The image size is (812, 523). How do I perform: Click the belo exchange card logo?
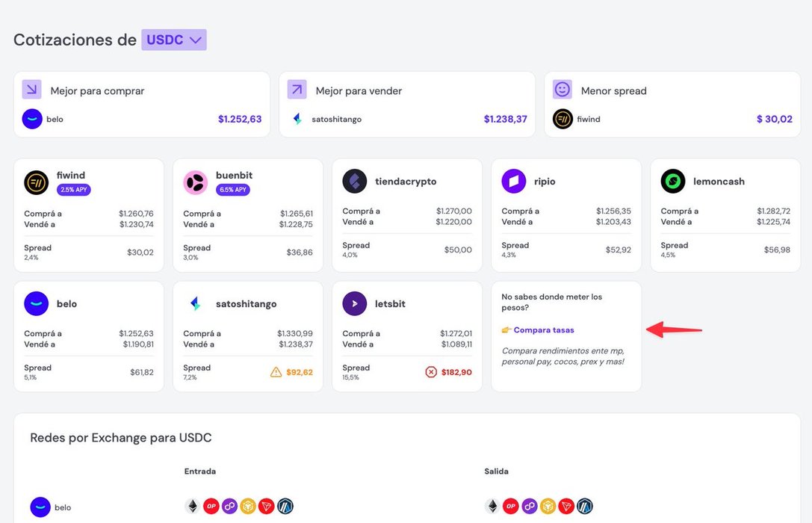point(37,303)
